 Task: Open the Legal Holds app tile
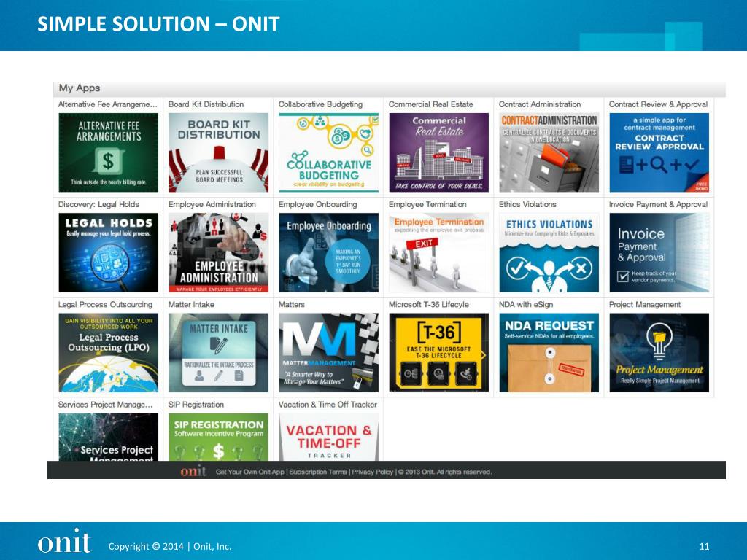108,252
